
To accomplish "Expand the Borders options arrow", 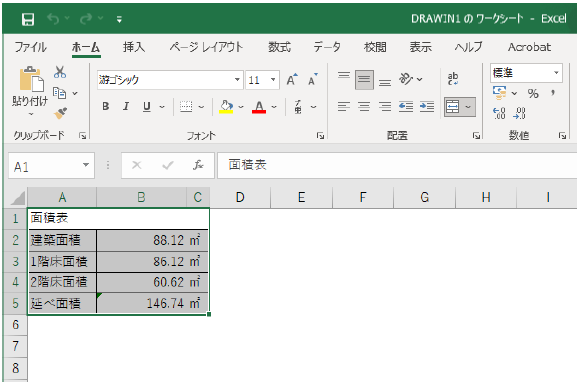I will (201, 107).
